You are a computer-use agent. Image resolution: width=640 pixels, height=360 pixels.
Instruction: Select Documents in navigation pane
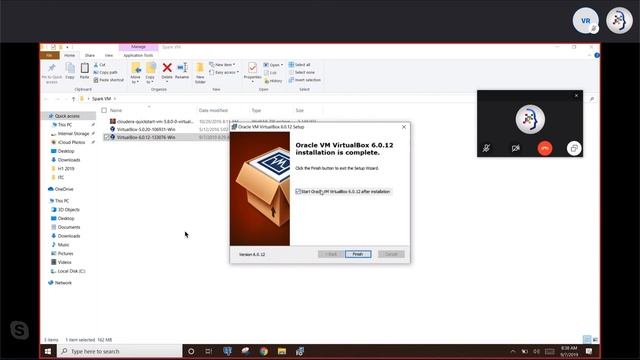coord(69,227)
